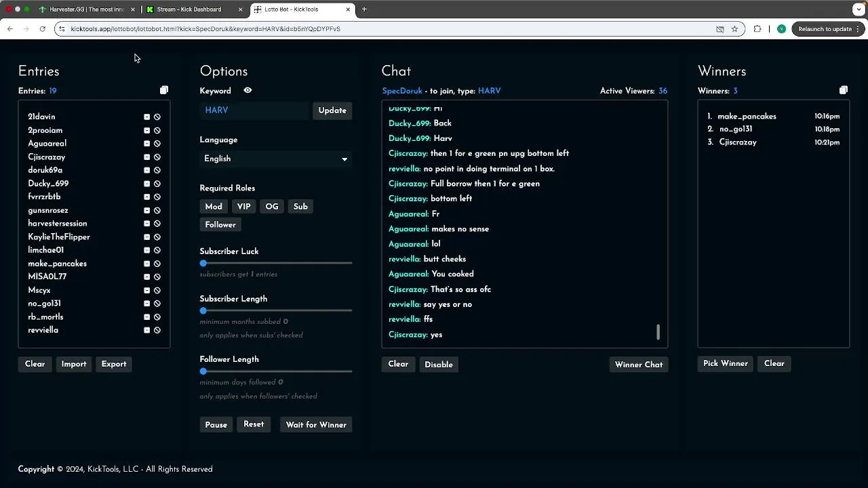
Task: Remove 2prooiam entry with minus icon
Action: coord(146,130)
